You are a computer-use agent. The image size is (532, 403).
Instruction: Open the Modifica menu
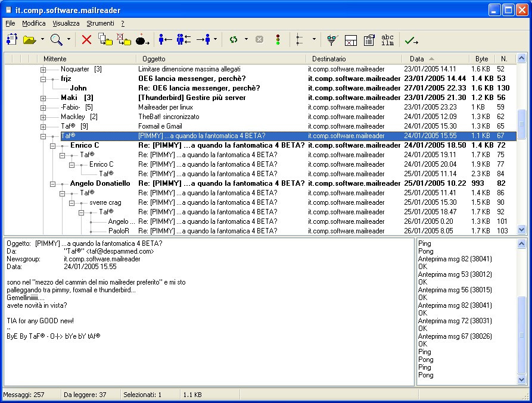click(33, 23)
